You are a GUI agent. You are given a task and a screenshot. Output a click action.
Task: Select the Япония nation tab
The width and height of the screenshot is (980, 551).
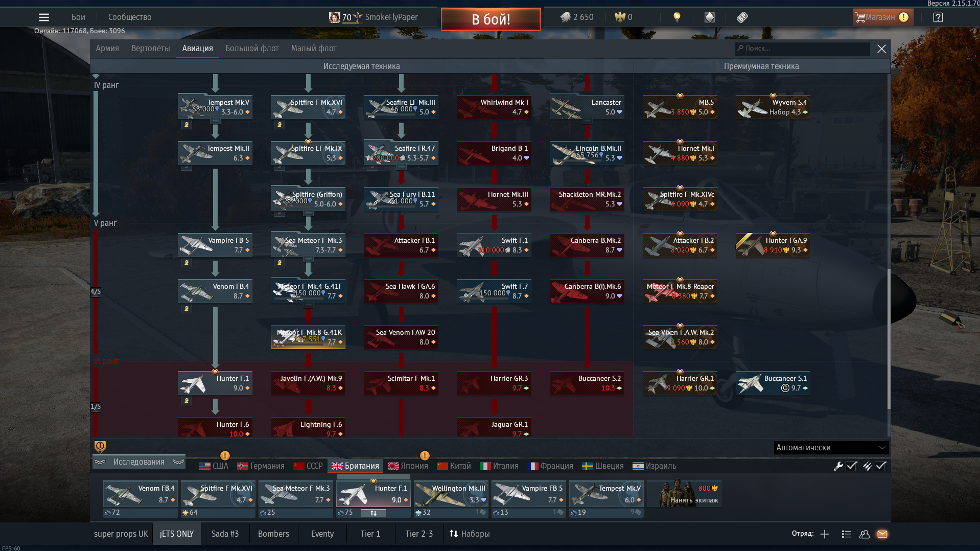click(408, 466)
